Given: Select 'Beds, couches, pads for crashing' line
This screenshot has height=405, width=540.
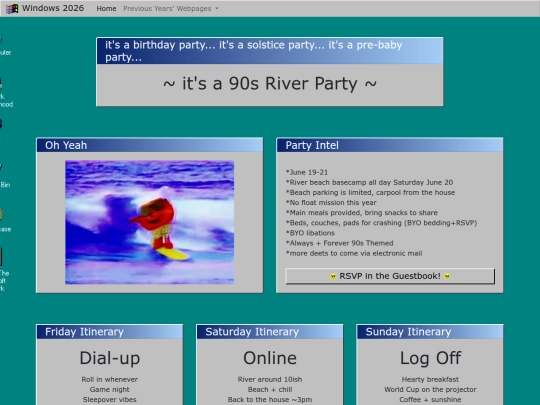Looking at the screenshot, I should point(381,223).
